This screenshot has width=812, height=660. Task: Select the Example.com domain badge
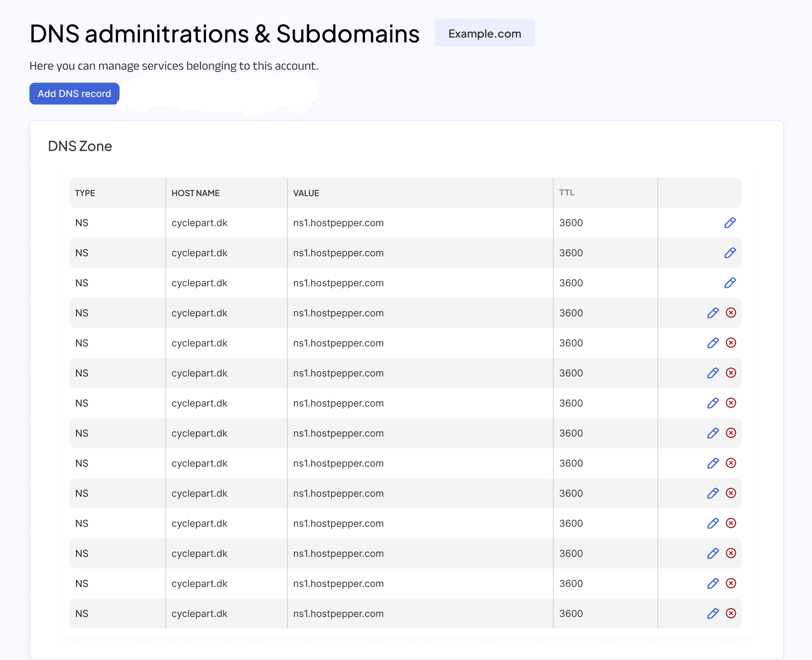point(484,33)
